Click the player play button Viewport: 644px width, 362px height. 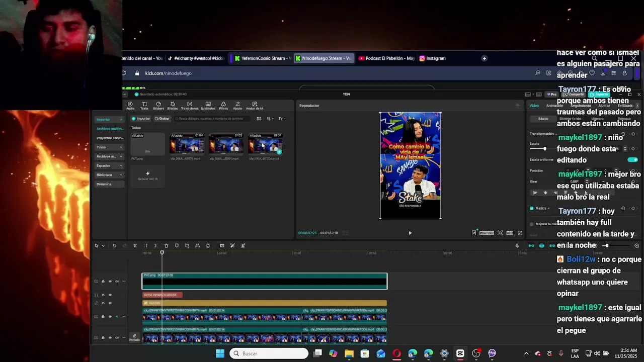410,233
